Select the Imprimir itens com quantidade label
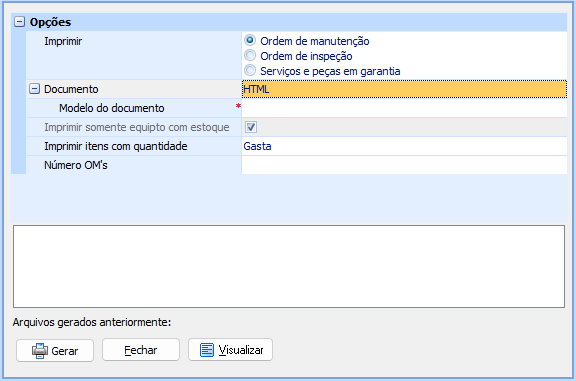The image size is (576, 381). point(116,146)
